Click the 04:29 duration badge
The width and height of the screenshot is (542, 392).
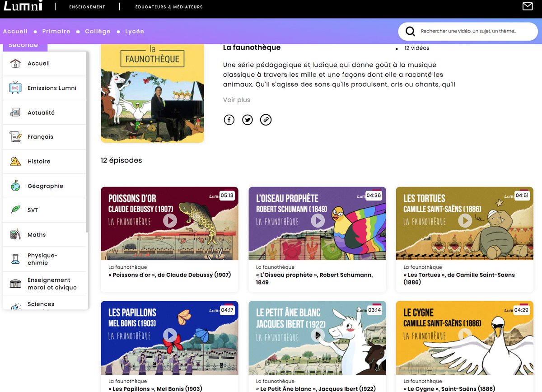[x=522, y=310]
